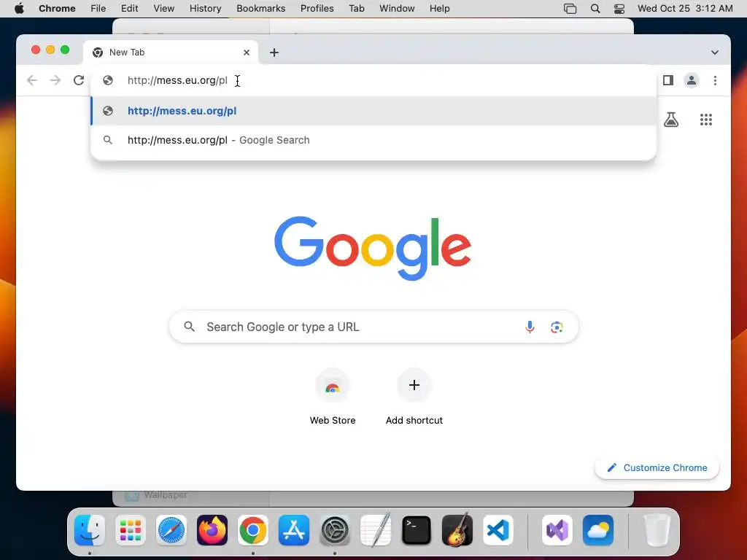The image size is (747, 560).
Task: Open the File menu
Action: 98,9
